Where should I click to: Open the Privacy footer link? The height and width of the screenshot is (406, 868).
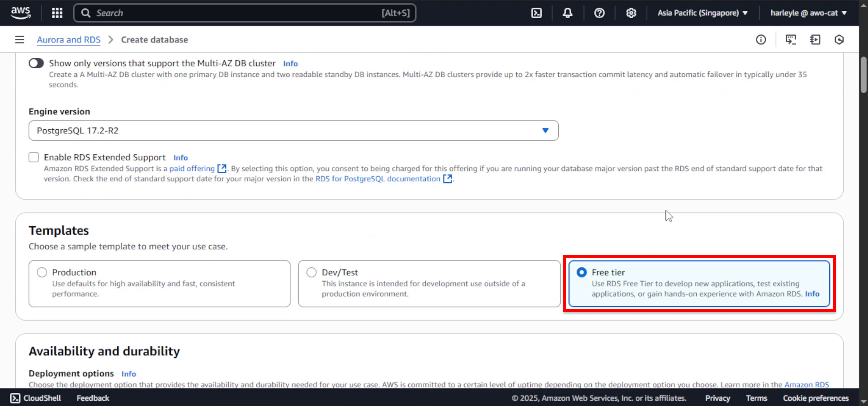point(717,398)
